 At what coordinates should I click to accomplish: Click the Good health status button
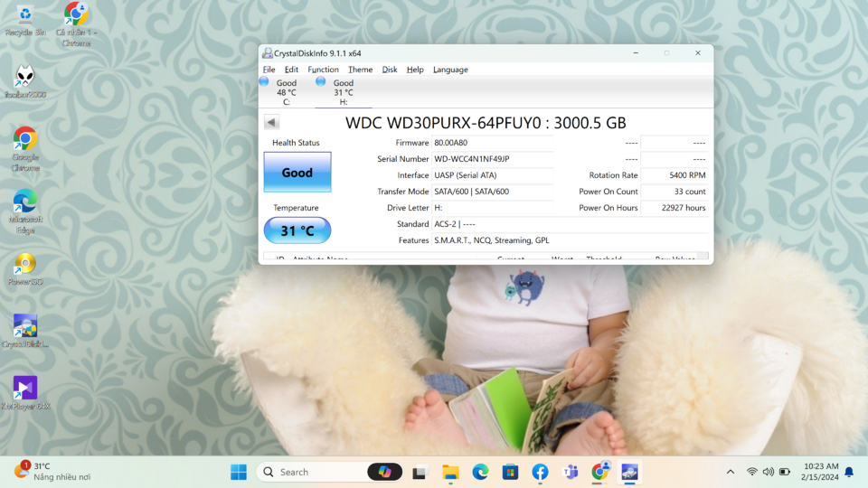[297, 172]
